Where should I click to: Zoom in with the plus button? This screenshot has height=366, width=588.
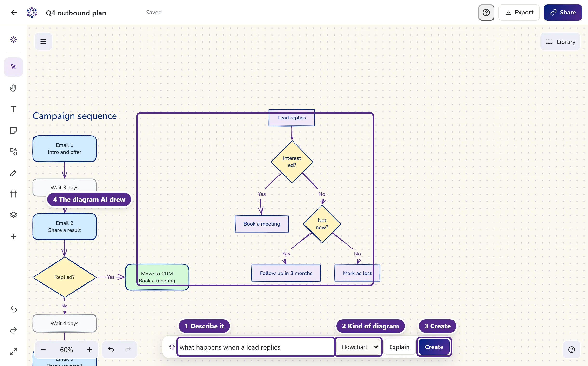[90, 350]
